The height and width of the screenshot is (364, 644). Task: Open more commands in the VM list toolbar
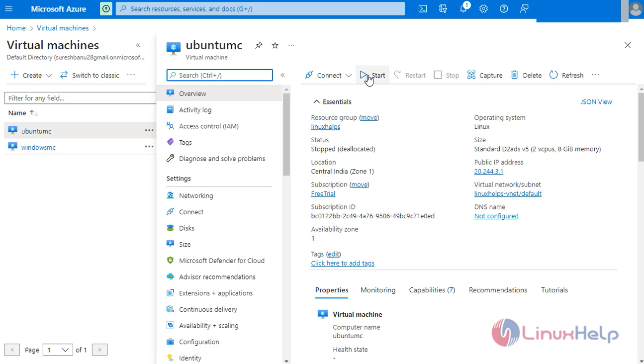coord(131,75)
